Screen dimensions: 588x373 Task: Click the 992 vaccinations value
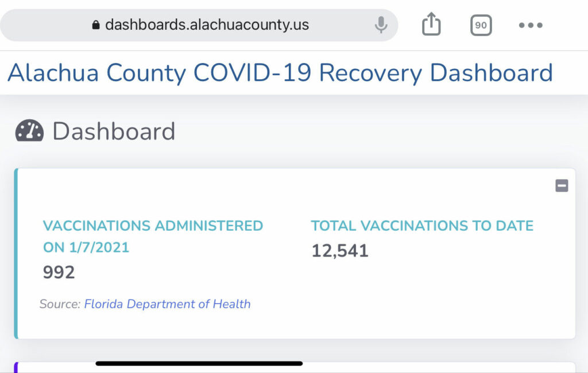(x=59, y=272)
